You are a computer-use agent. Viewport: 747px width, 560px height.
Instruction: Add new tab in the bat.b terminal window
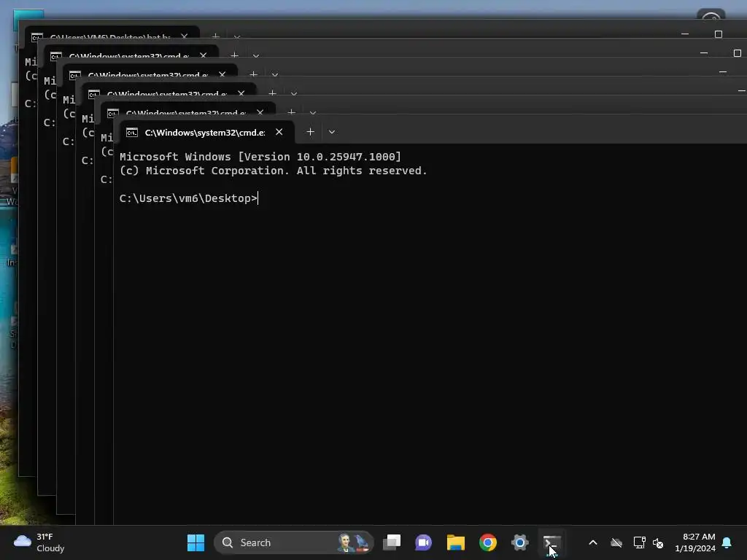click(215, 36)
